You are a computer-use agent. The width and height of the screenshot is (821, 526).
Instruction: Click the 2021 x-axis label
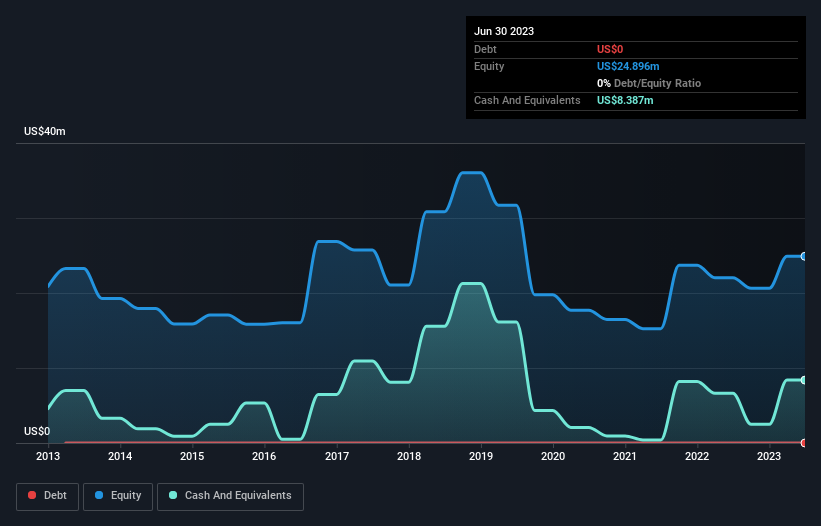[625, 456]
